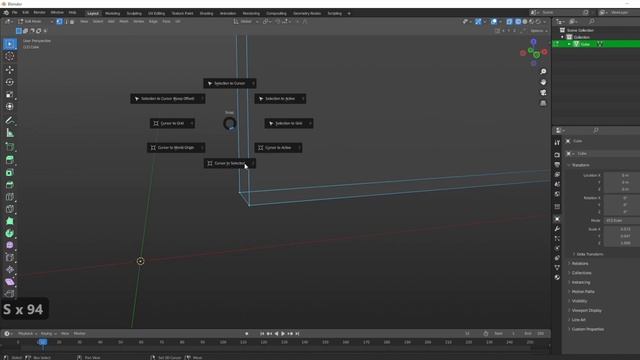Select the Annotate tool
This screenshot has width=640, height=360.
point(9,120)
